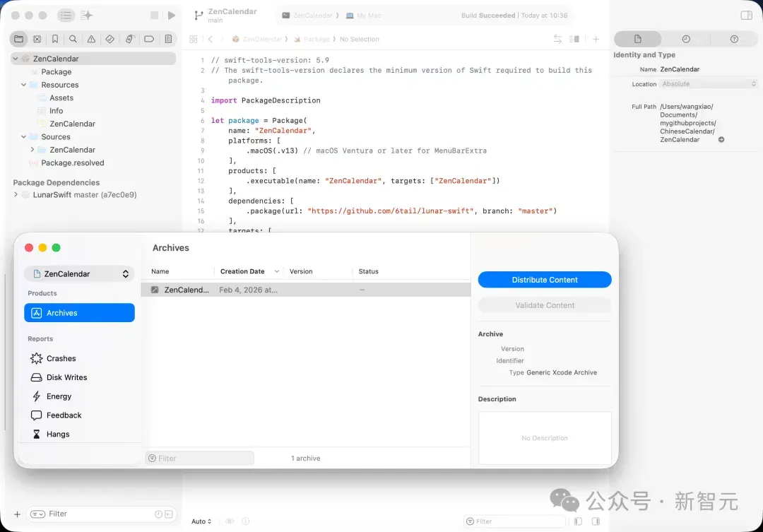763x532 pixels.
Task: Click the Build Succeeded activity status
Action: [514, 16]
